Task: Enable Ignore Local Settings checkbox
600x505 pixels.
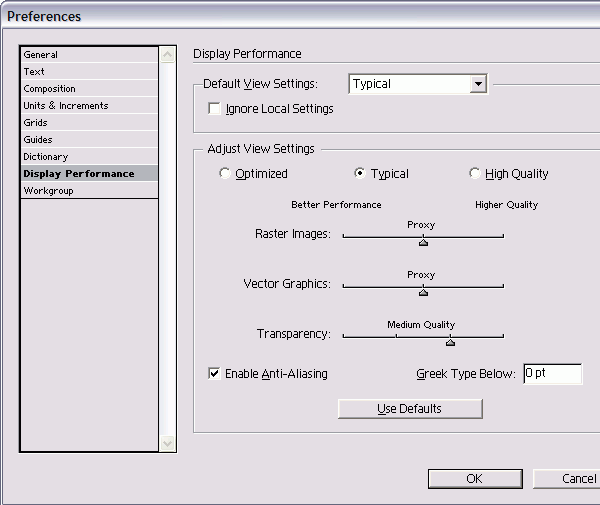Action: (x=214, y=109)
